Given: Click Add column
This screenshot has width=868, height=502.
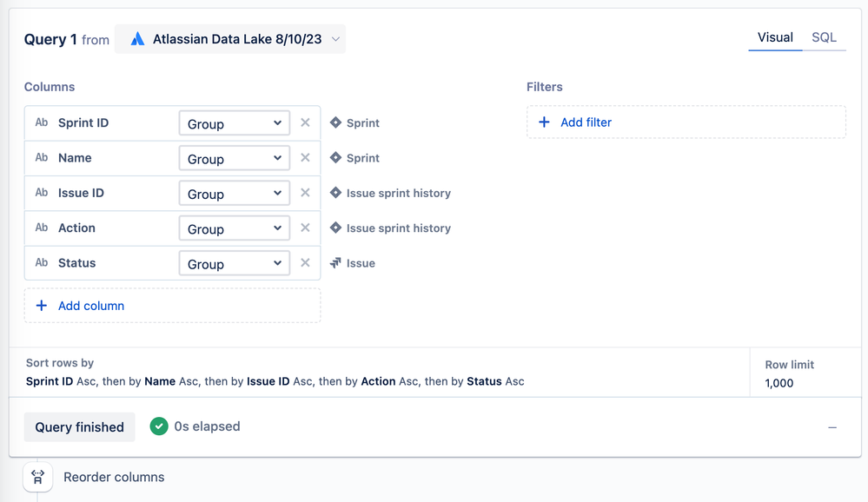Looking at the screenshot, I should click(172, 306).
